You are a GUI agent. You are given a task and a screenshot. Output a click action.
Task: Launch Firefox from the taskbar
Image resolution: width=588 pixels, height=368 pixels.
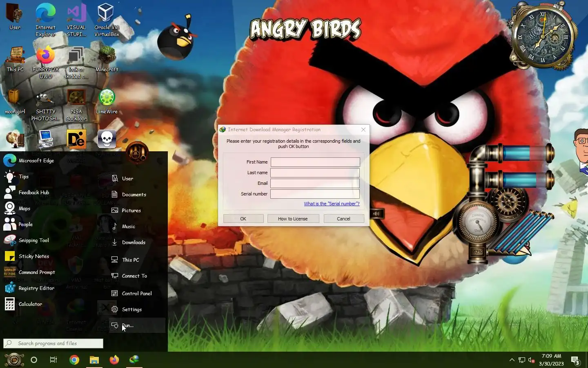tap(114, 360)
